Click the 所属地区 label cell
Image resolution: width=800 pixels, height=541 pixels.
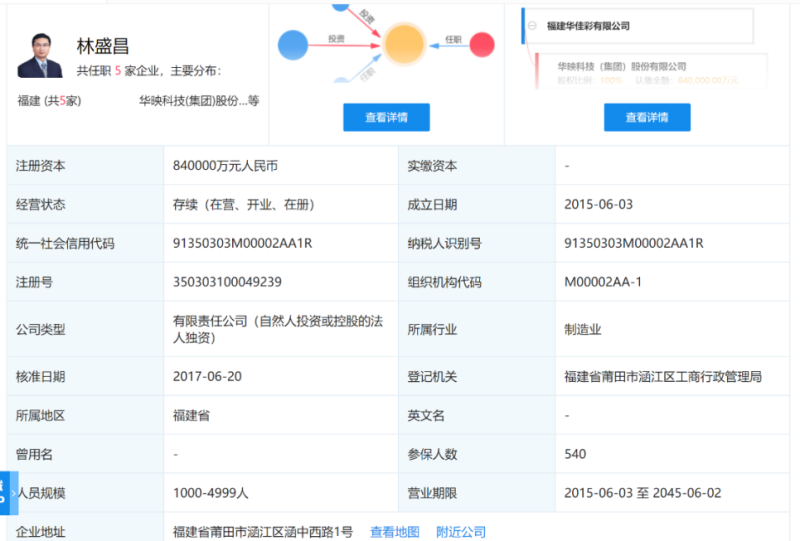tap(85, 415)
